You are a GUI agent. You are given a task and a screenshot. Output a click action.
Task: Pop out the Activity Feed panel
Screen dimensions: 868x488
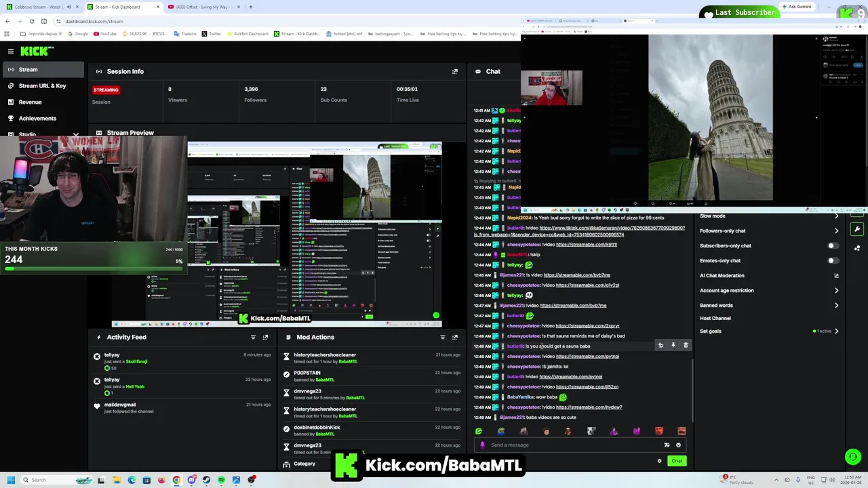click(265, 337)
